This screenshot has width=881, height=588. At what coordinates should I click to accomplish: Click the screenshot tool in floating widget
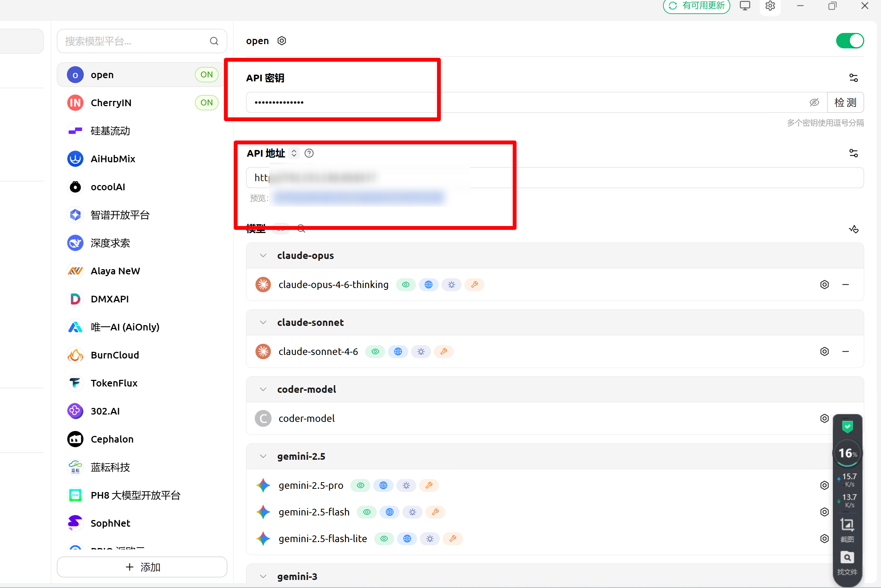pyautogui.click(x=847, y=528)
